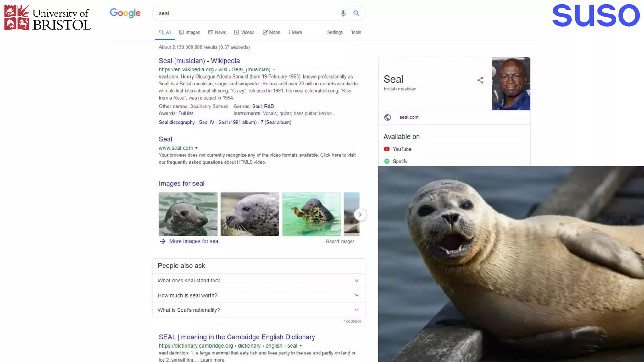
Task: Open the YouTube icon under Available on
Action: (x=387, y=149)
